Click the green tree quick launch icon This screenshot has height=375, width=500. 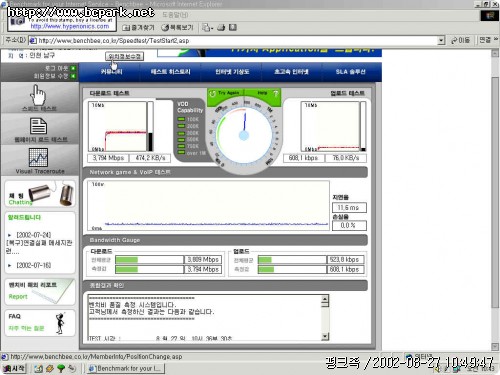[61, 369]
